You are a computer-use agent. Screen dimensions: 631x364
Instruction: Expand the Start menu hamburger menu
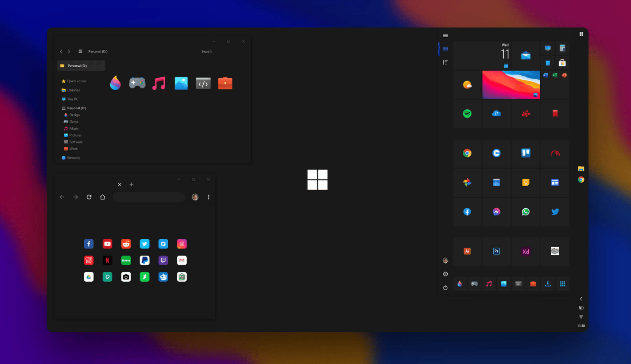tap(445, 35)
